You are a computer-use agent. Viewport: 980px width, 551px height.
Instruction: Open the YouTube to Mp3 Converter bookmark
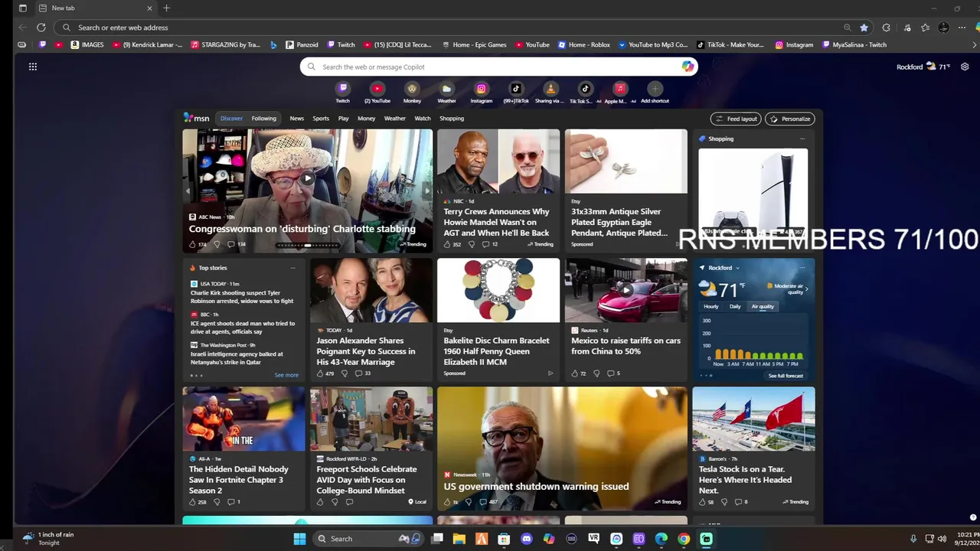coord(653,44)
